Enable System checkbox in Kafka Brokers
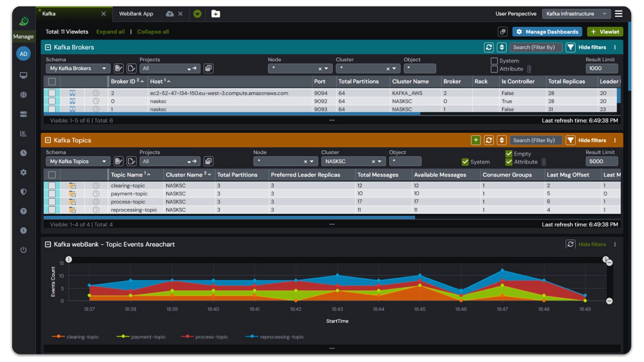 pos(494,61)
